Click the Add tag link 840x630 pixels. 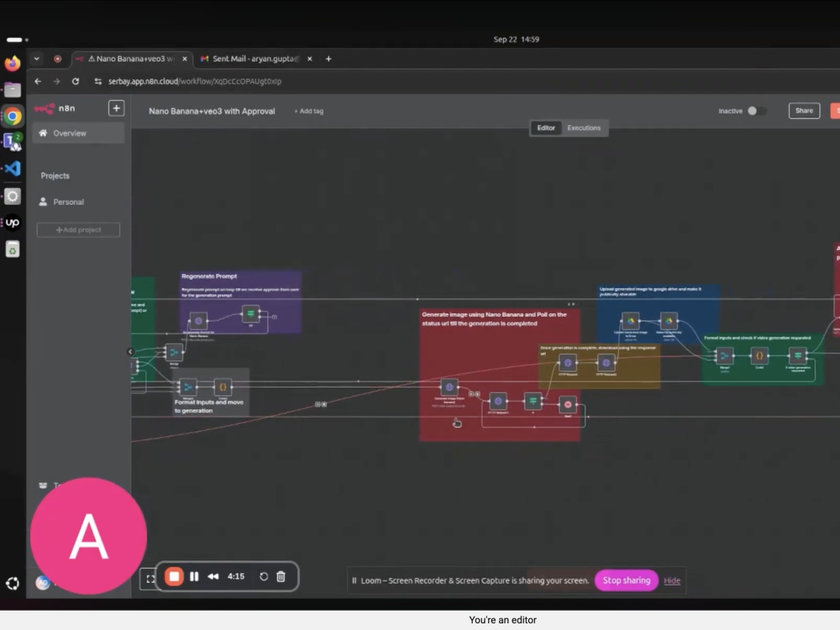[308, 111]
